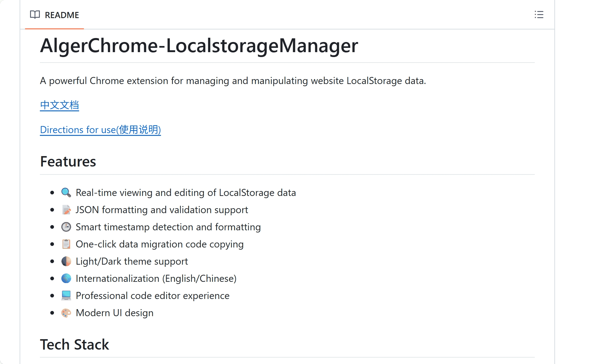Click 'One-click data migration code copying' text

pyautogui.click(x=160, y=244)
